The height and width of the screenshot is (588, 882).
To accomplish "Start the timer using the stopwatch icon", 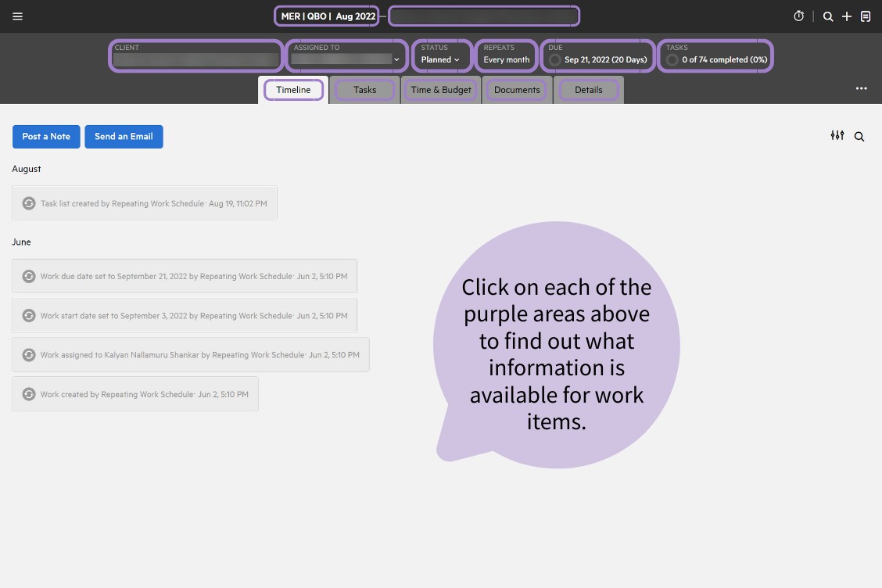I will pyautogui.click(x=798, y=16).
